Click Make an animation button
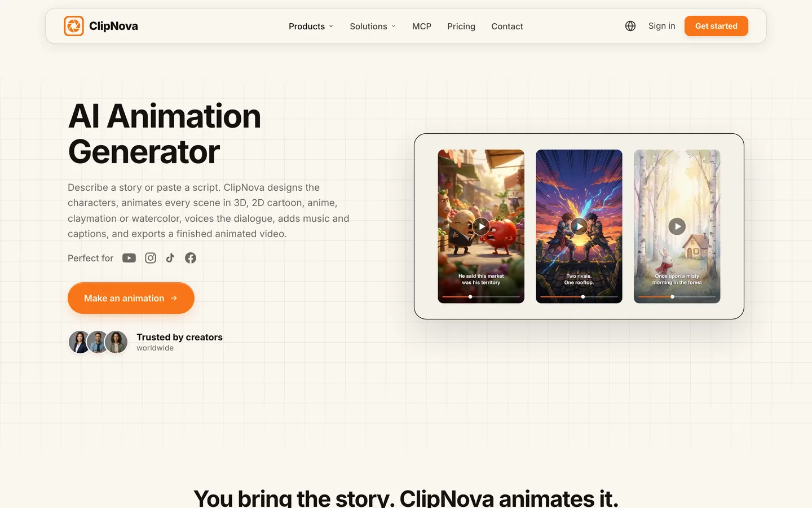 point(131,298)
